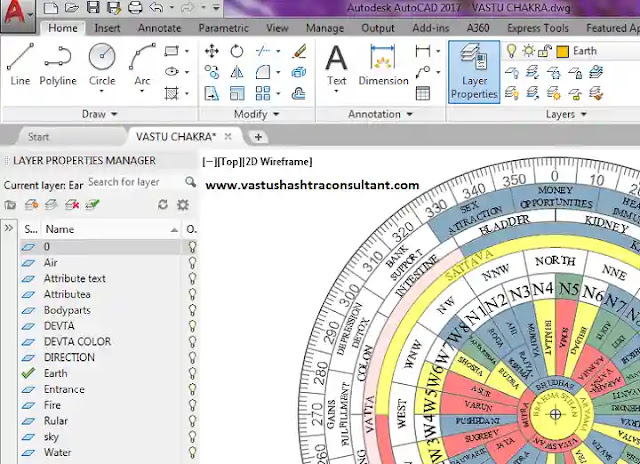Click the Undo arrow icon
Viewport: 640px width, 464px height.
point(156,7)
